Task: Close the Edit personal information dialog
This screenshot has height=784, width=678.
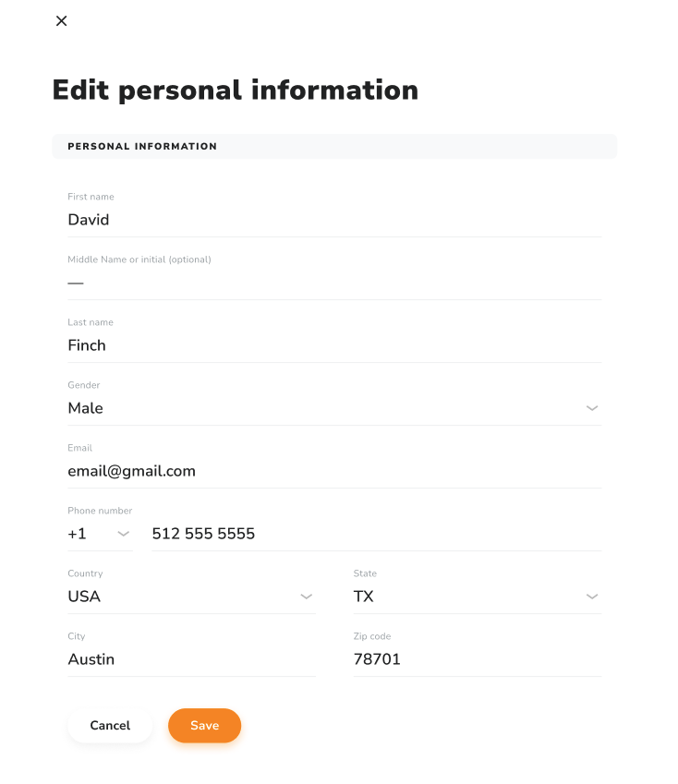Action: (61, 20)
